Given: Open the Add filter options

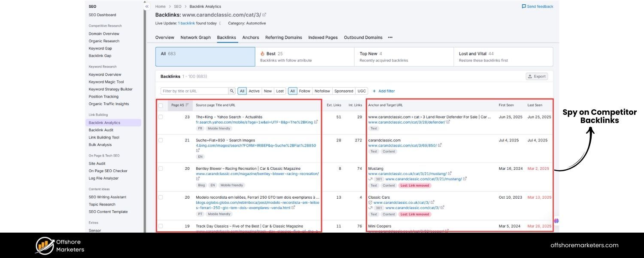Looking at the screenshot, I should [x=383, y=91].
